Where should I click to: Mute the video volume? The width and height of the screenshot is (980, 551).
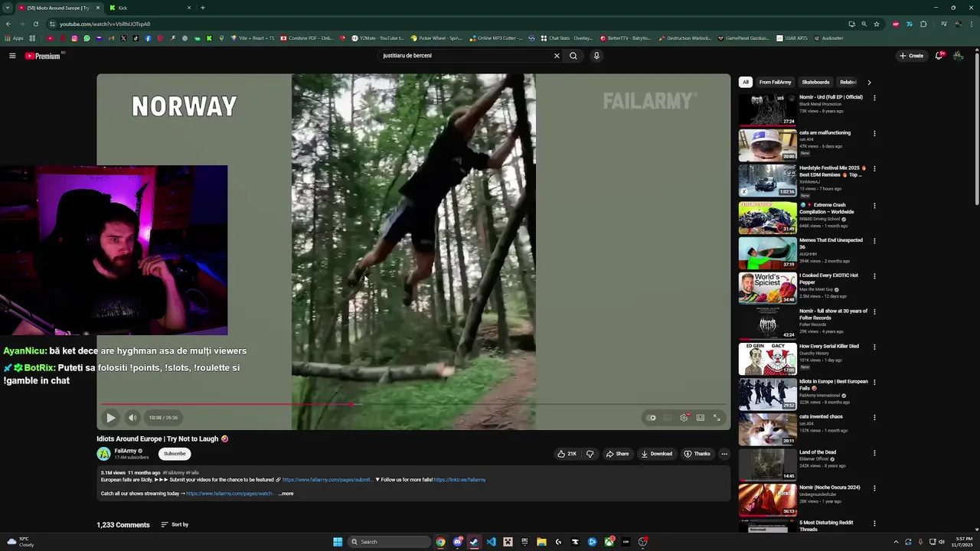(132, 418)
